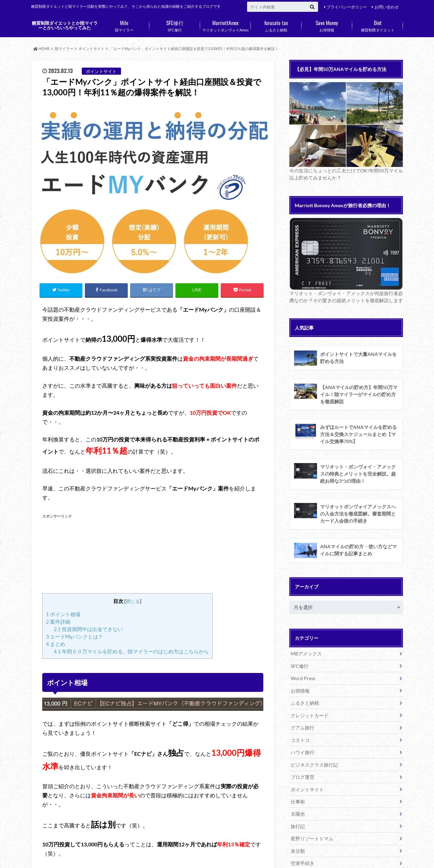Open popular post 特典とメリットを完全解説
The height and width of the screenshot is (868, 434).
tap(346, 474)
